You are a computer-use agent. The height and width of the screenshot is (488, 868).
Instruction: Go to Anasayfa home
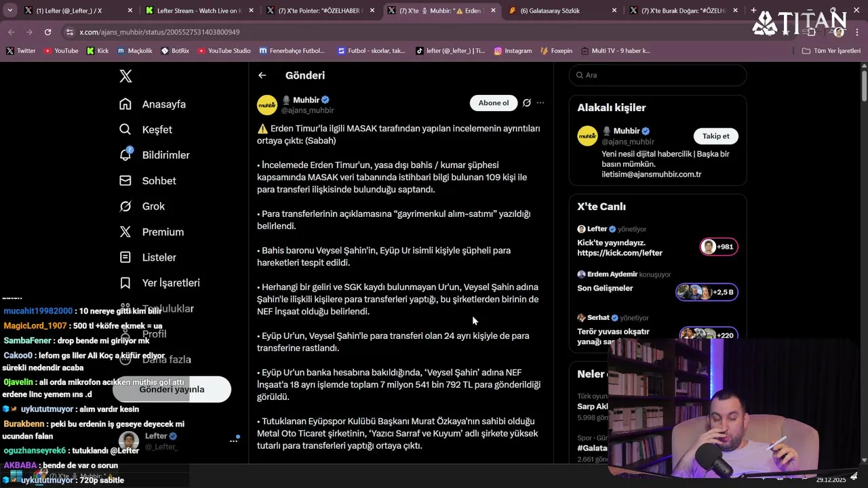click(x=153, y=104)
